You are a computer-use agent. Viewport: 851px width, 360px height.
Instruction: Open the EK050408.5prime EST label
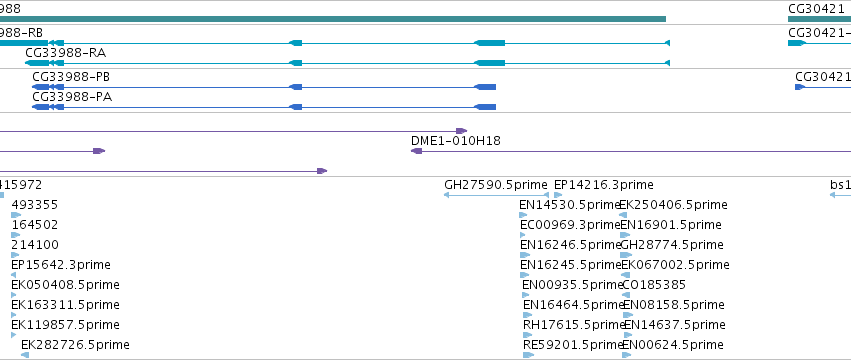pos(65,285)
